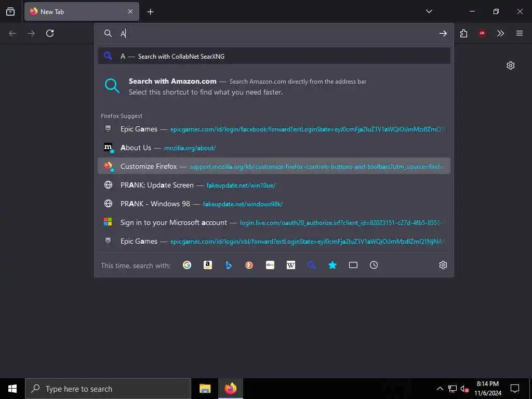Open the Epic Games xbl login suggestion
532x399 pixels.
click(274, 241)
